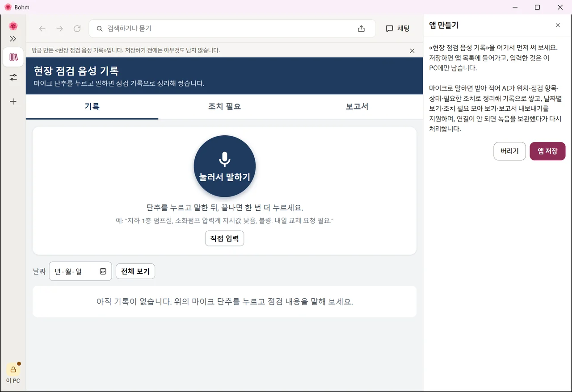Maximize the Bohm window

[538, 7]
